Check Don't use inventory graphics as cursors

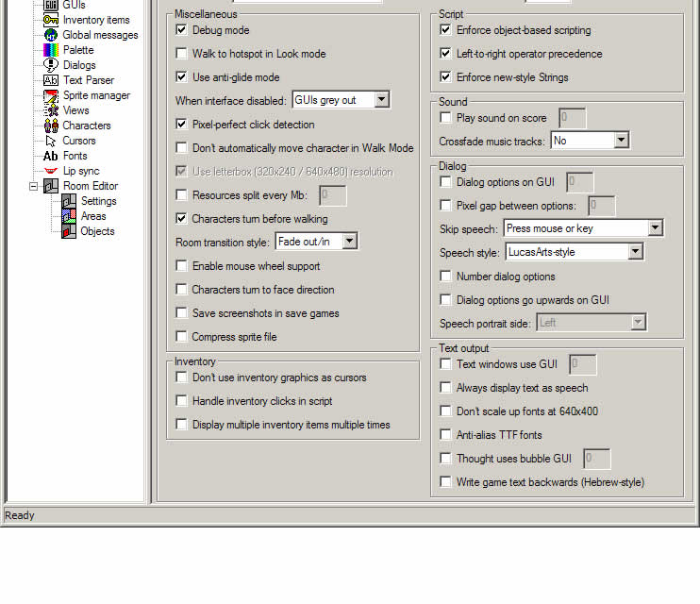pos(181,377)
